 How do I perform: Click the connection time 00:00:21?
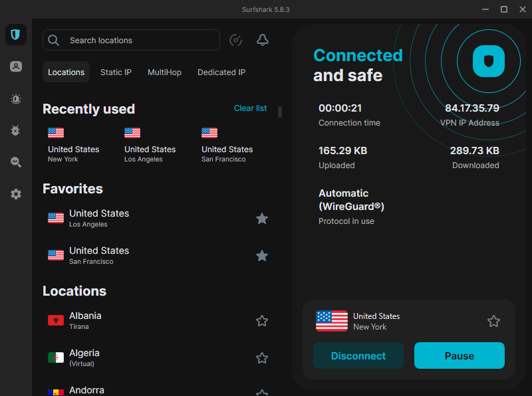coord(340,108)
